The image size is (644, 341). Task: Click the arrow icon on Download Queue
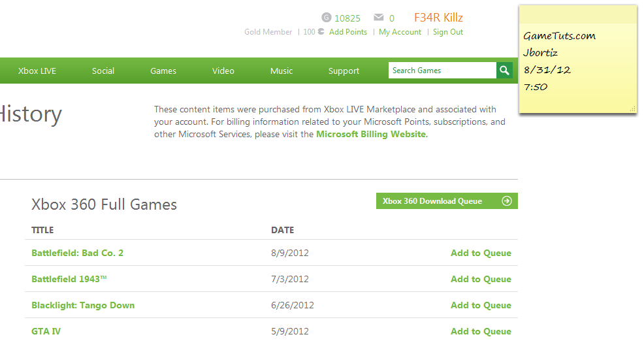506,201
